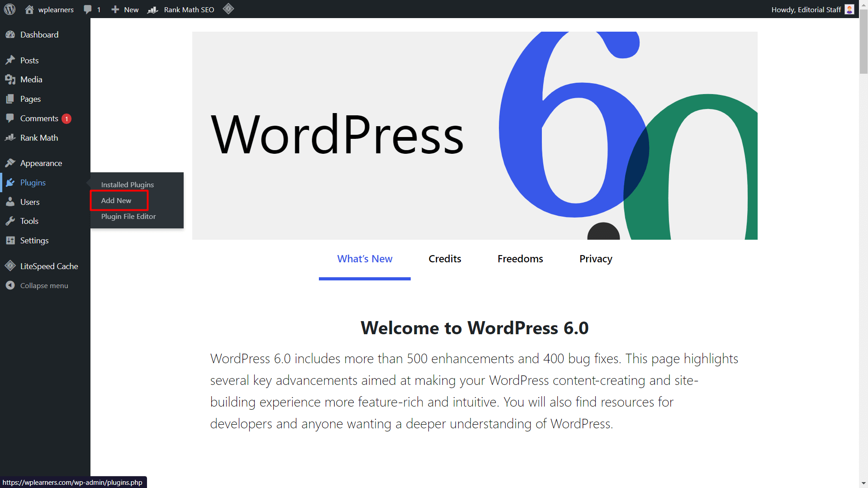Click the Settings sliders icon
Screen dimensions: 868x488
10,241
